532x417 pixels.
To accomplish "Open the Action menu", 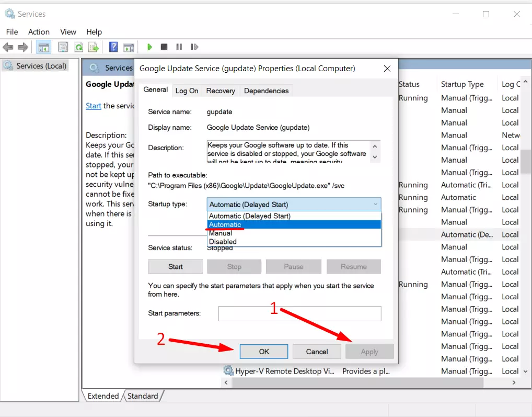I will [x=39, y=32].
